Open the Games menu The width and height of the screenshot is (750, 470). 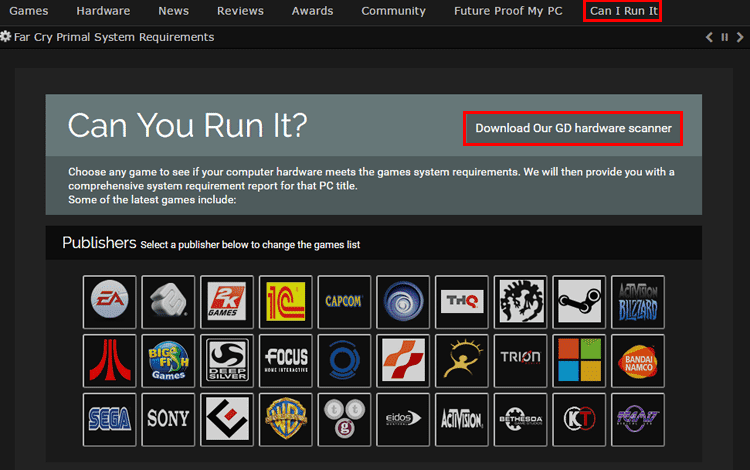pos(29,11)
